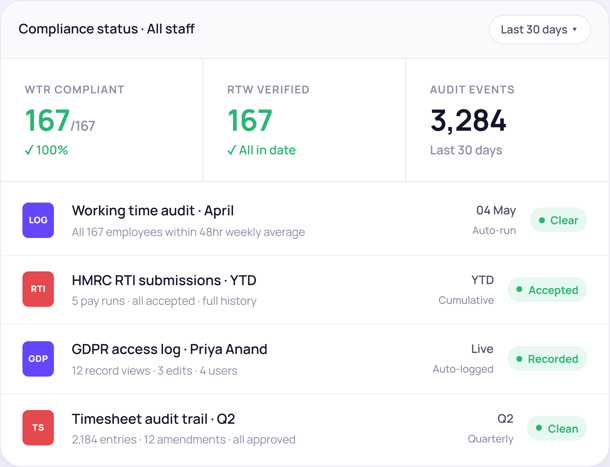610x467 pixels.
Task: Click the Accepted status badge
Action: (x=547, y=290)
